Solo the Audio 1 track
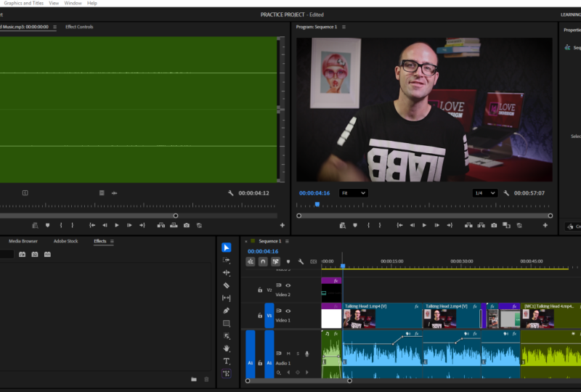The height and width of the screenshot is (392, 581). [x=298, y=354]
